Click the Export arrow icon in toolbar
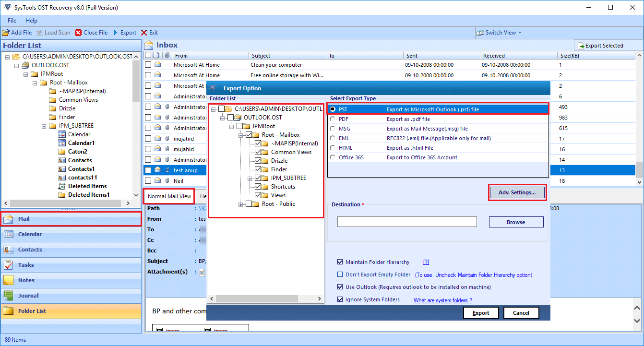The width and height of the screenshot is (644, 346). (x=115, y=33)
